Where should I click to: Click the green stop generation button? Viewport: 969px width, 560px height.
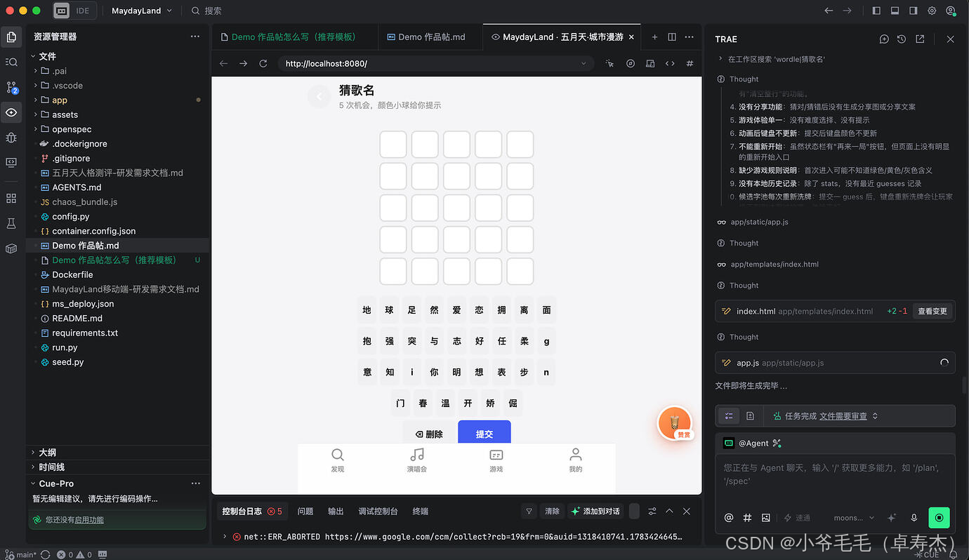point(939,518)
